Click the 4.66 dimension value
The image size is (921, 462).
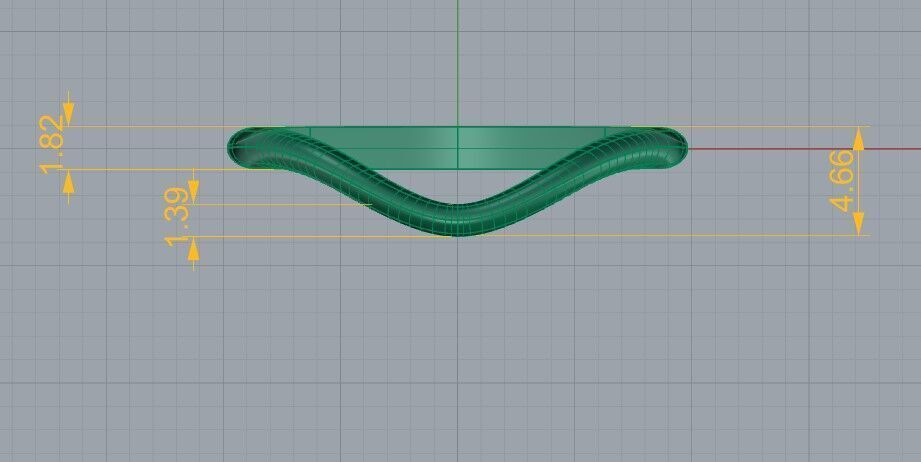coord(841,181)
